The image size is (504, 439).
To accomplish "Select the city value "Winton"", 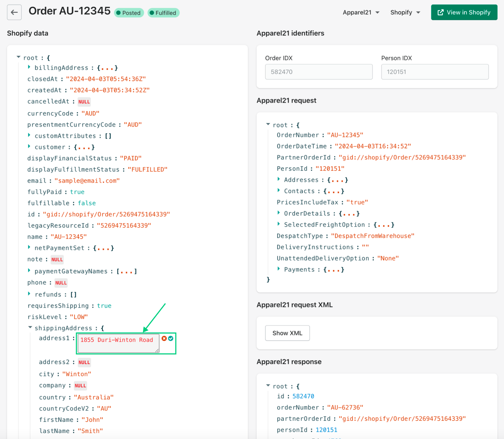I will point(76,374).
